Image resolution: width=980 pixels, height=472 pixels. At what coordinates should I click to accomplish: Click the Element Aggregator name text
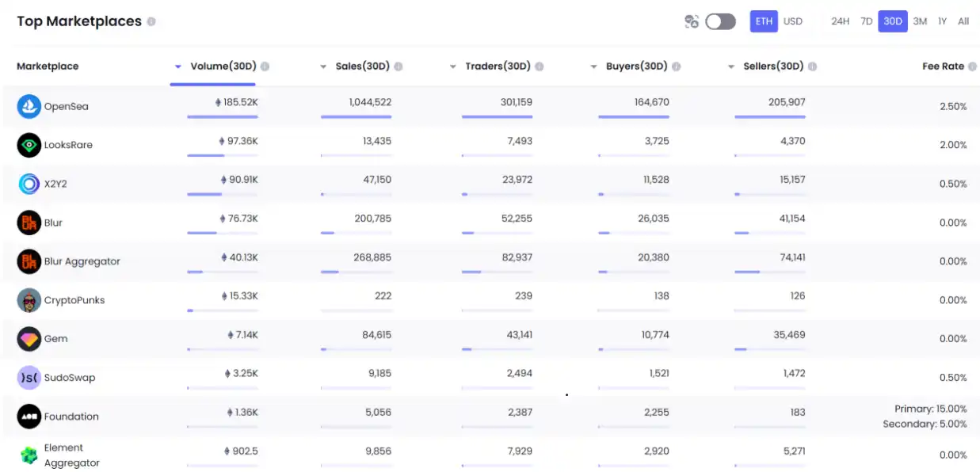[x=71, y=455]
